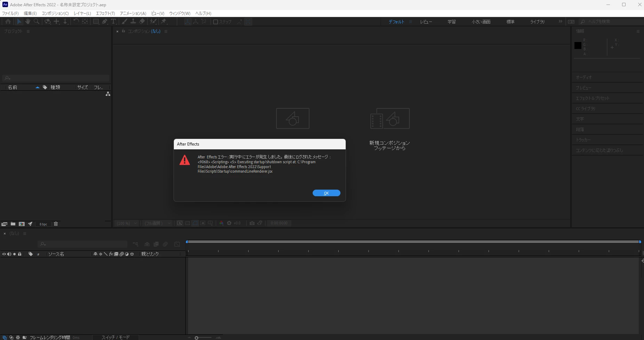The height and width of the screenshot is (340, 644).
Task: Select the Clone Stamp tool
Action: pos(133,22)
